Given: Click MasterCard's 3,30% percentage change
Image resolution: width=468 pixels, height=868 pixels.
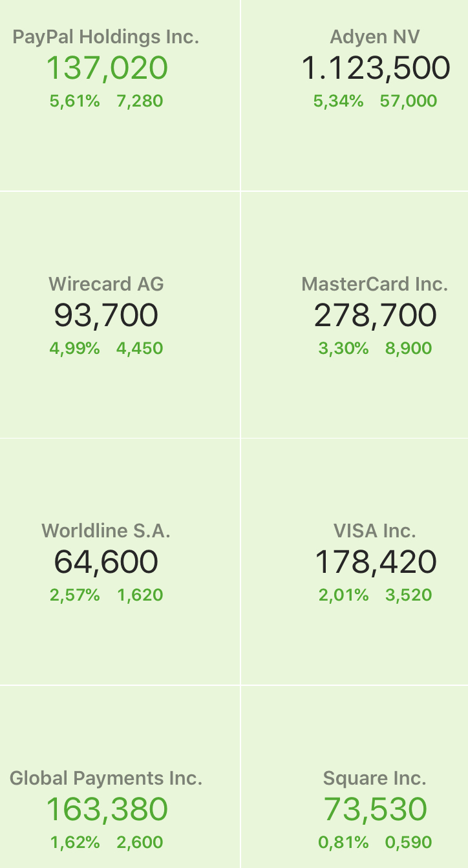Looking at the screenshot, I should (343, 349).
